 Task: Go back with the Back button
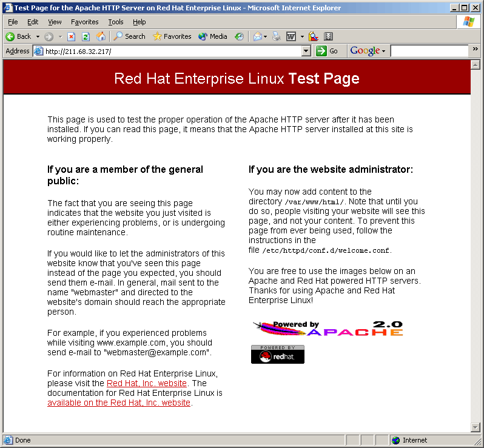19,36
